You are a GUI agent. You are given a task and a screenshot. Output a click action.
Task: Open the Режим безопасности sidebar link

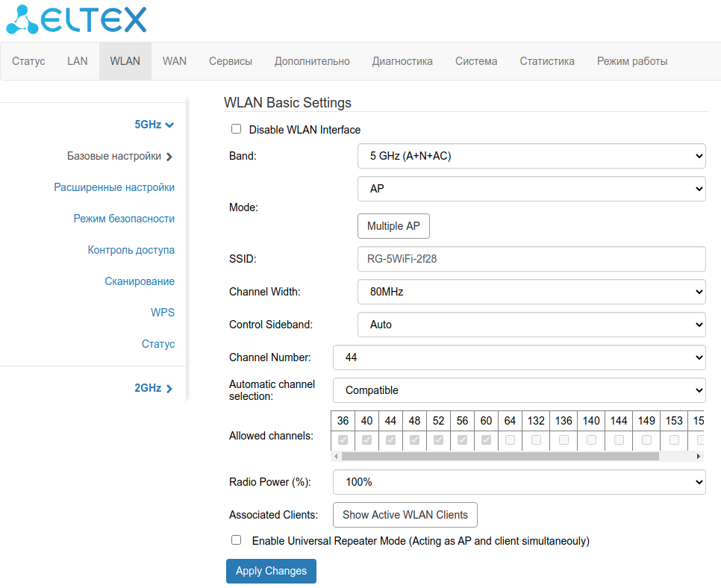[x=124, y=219]
